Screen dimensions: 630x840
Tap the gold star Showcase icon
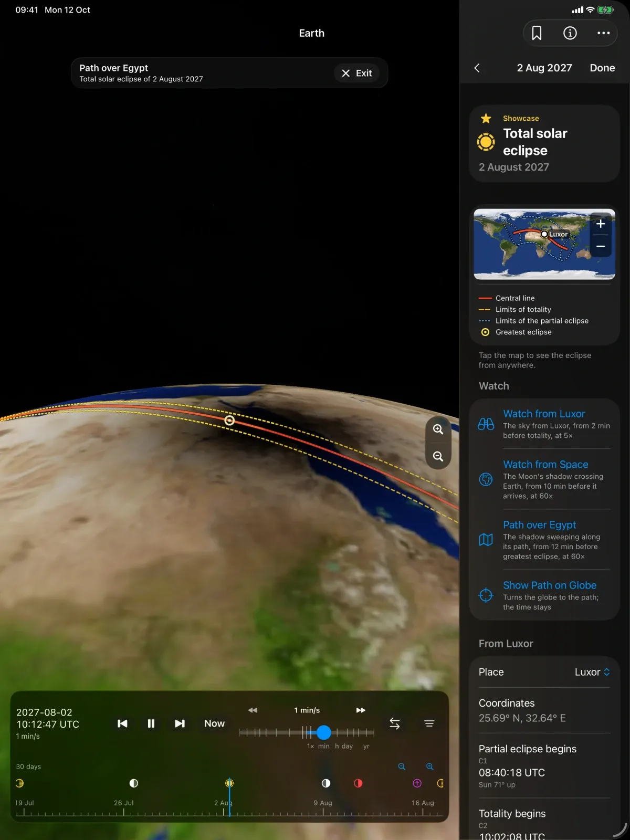coord(486,118)
